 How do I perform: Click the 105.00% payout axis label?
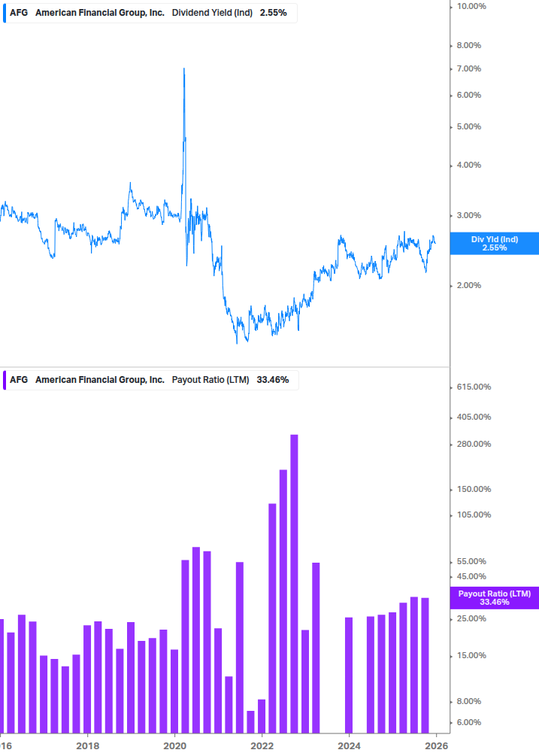pyautogui.click(x=474, y=515)
